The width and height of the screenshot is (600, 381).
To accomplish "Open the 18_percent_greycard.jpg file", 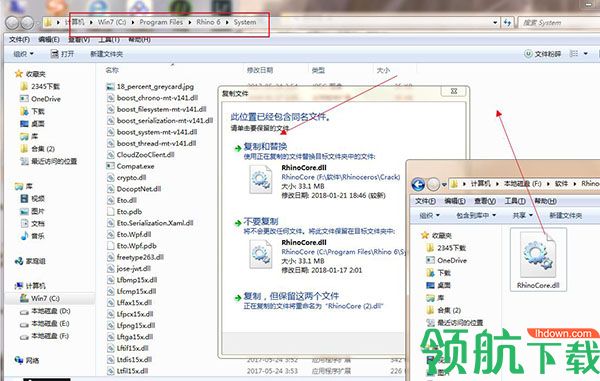I will (150, 86).
